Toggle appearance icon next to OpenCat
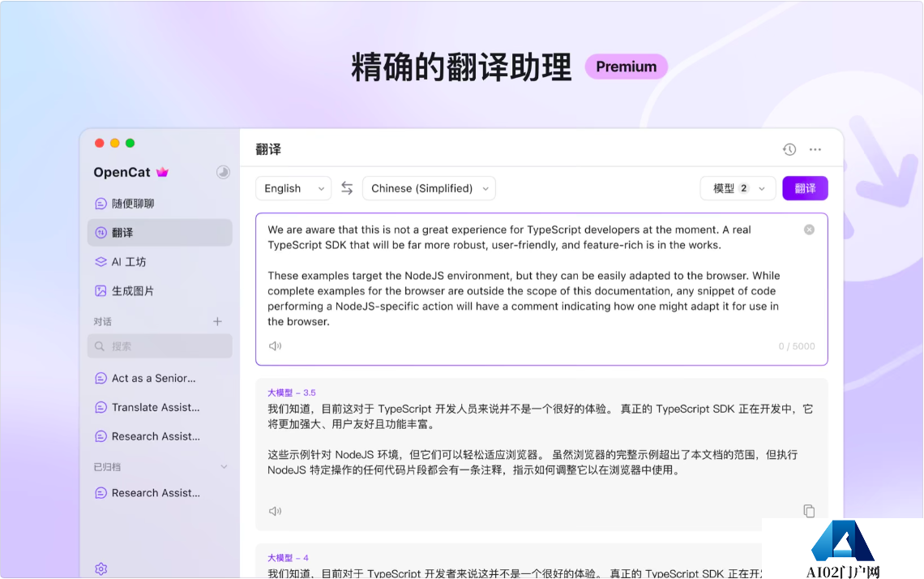This screenshot has width=924, height=579. (x=223, y=172)
